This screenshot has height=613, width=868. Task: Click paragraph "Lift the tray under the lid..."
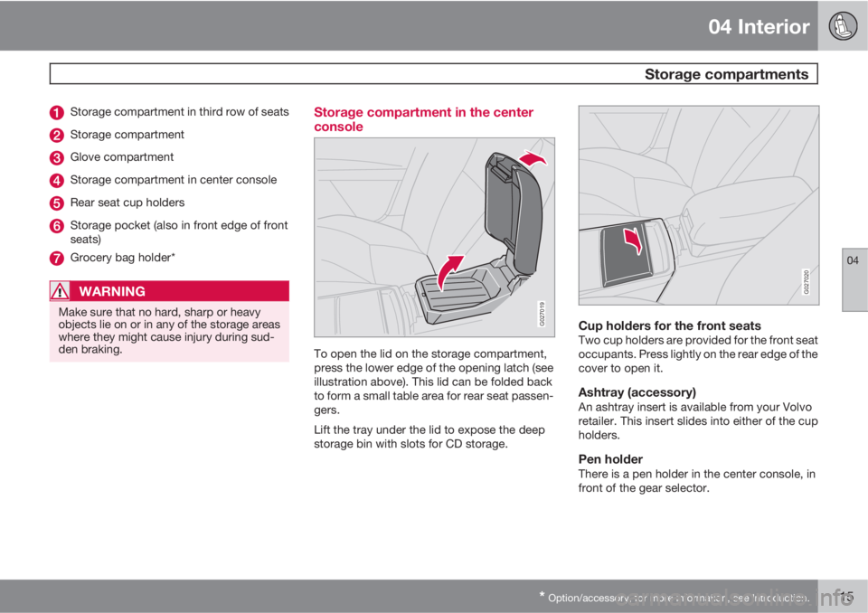[429, 437]
